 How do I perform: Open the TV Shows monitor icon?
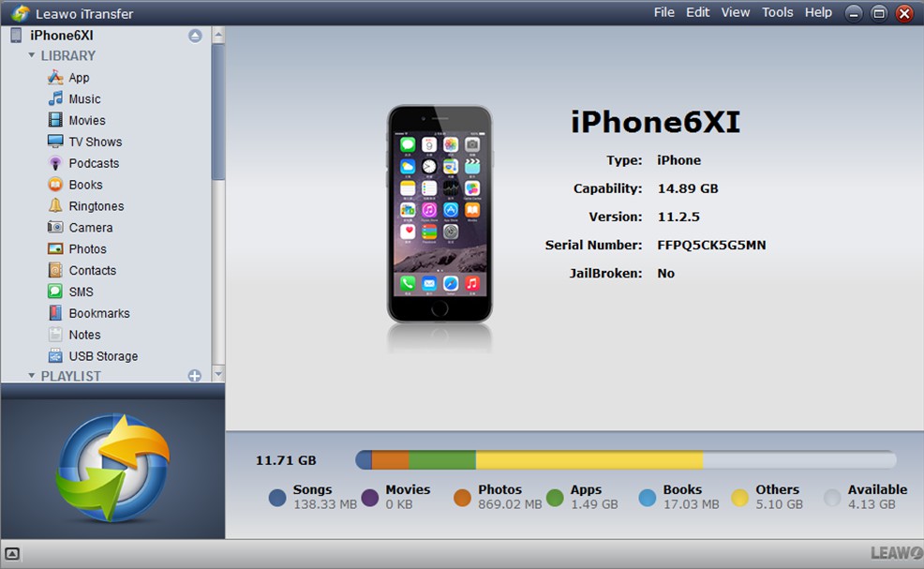(55, 142)
